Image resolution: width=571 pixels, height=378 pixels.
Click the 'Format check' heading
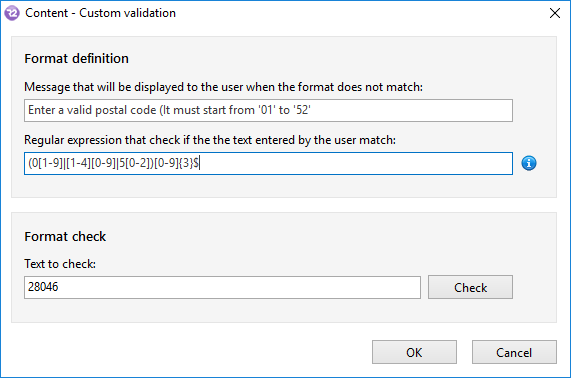pyautogui.click(x=65, y=237)
